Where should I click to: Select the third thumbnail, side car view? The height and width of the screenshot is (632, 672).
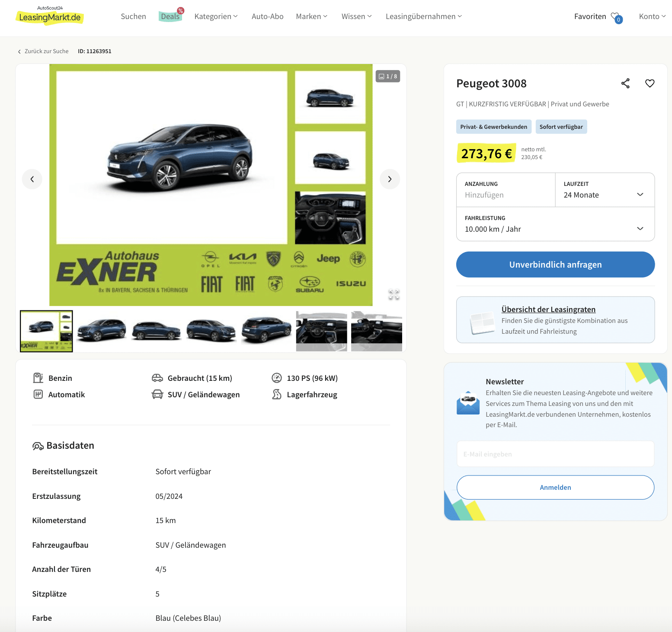click(157, 331)
